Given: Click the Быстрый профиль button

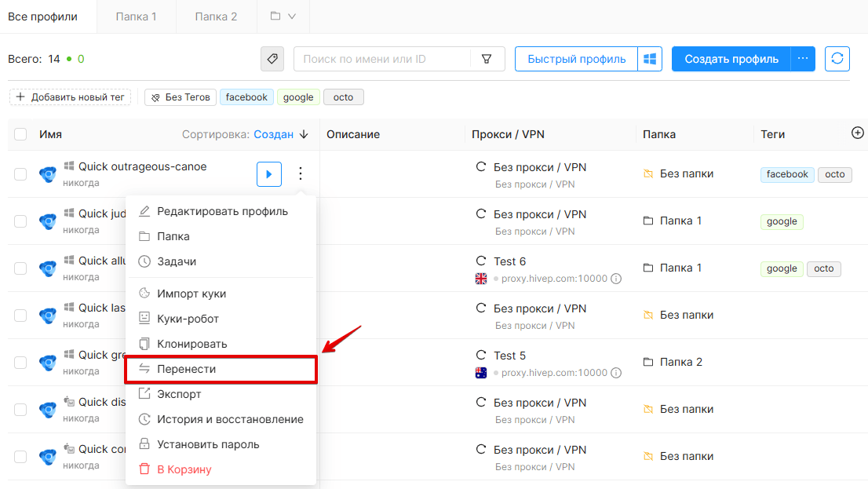Looking at the screenshot, I should click(x=576, y=59).
